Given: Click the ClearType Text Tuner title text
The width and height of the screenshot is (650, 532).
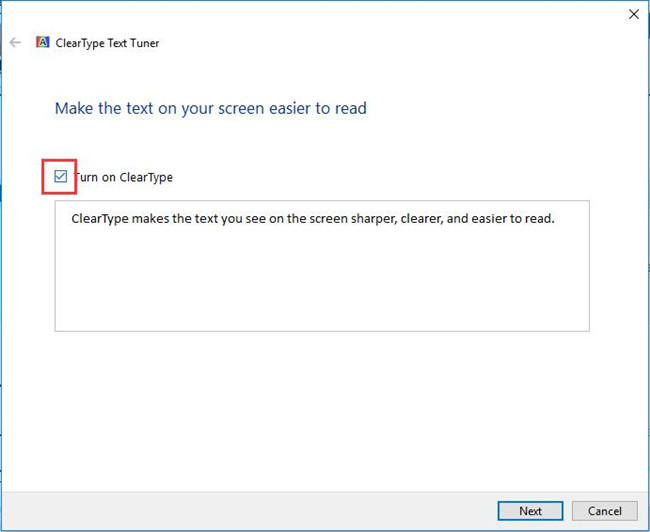Looking at the screenshot, I should pyautogui.click(x=107, y=43).
